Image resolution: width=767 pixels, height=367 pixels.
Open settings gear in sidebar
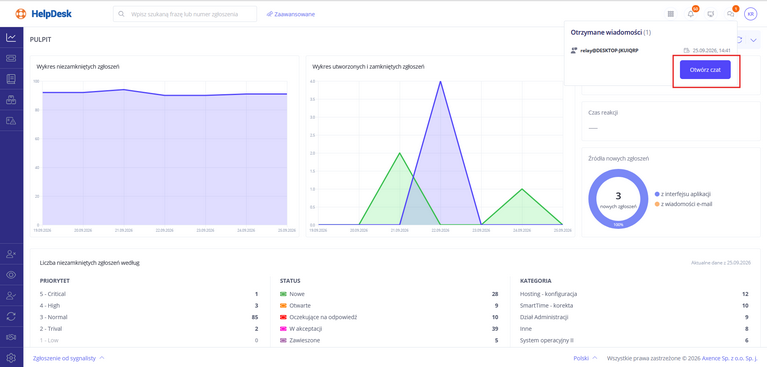point(11,358)
